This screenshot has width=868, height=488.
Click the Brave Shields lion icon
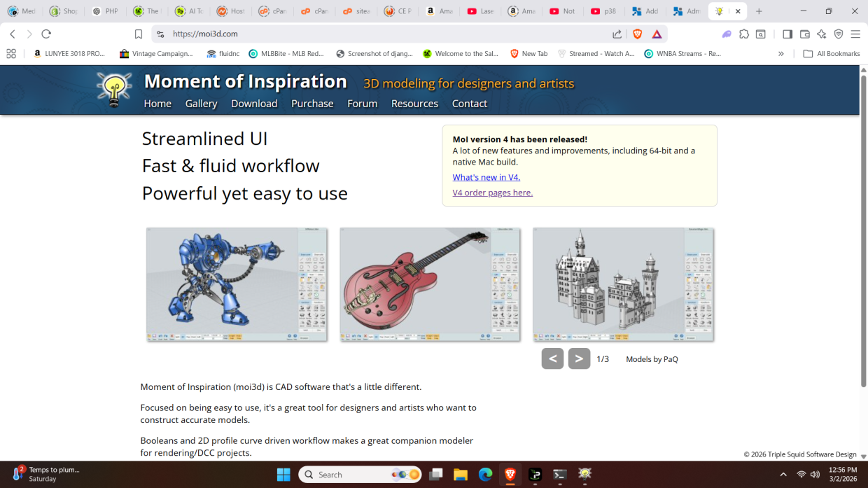pos(637,33)
